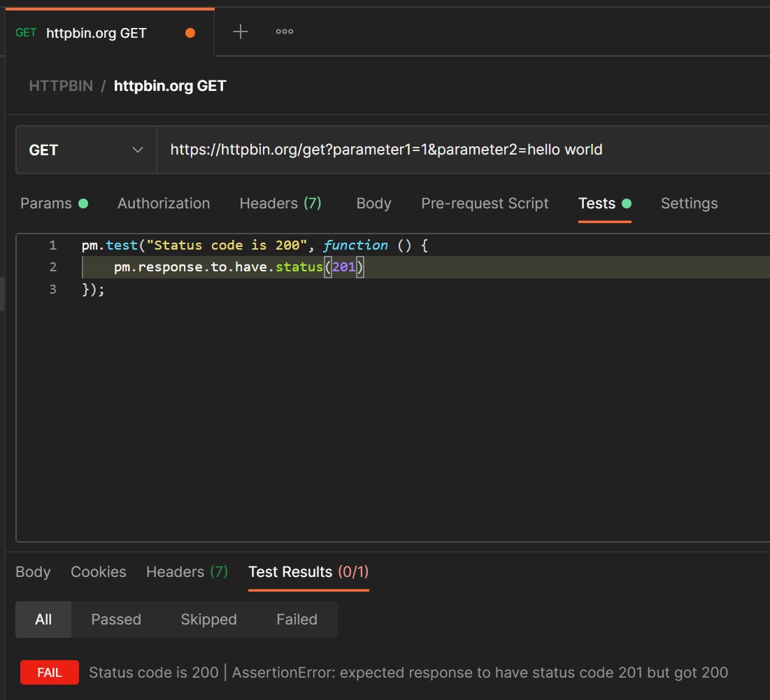The width and height of the screenshot is (770, 700).
Task: Switch to the Params tab
Action: tap(46, 203)
